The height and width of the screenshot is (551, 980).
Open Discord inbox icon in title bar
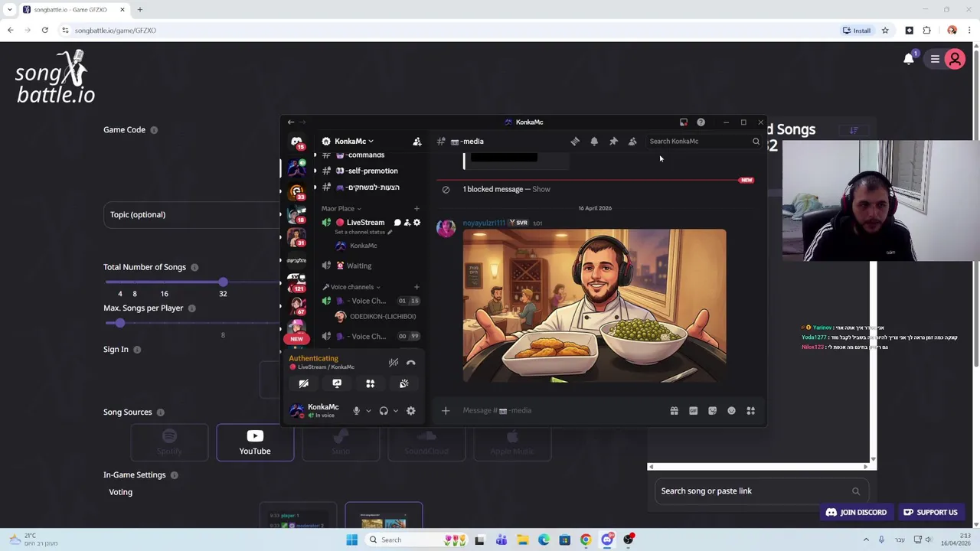pyautogui.click(x=684, y=122)
